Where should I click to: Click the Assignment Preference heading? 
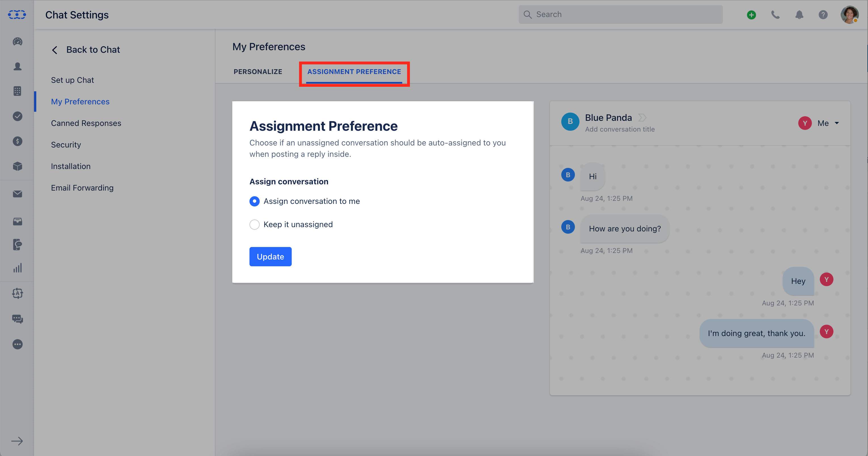(x=323, y=126)
